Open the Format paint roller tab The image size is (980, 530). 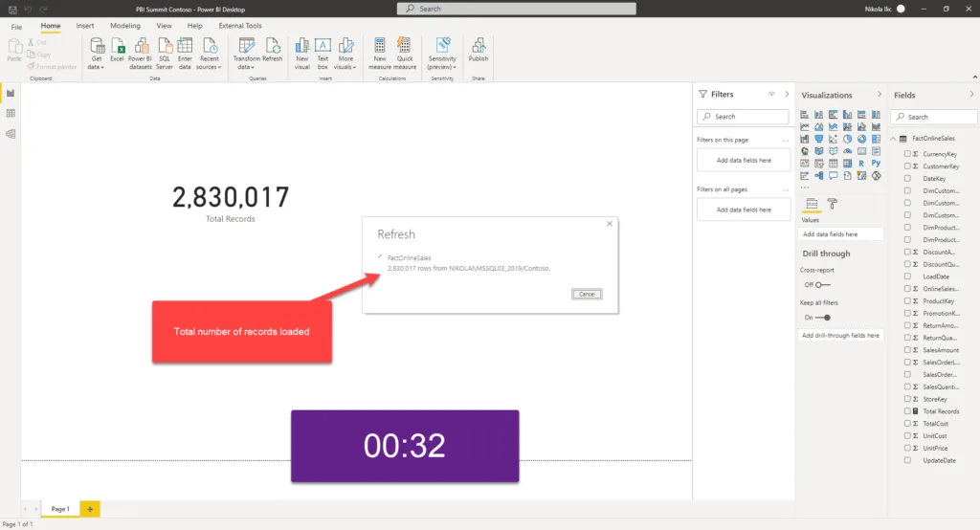tap(833, 204)
